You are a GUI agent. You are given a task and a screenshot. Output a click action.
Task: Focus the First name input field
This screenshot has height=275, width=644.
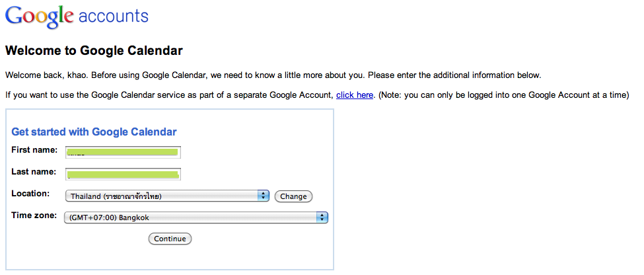pyautogui.click(x=124, y=152)
